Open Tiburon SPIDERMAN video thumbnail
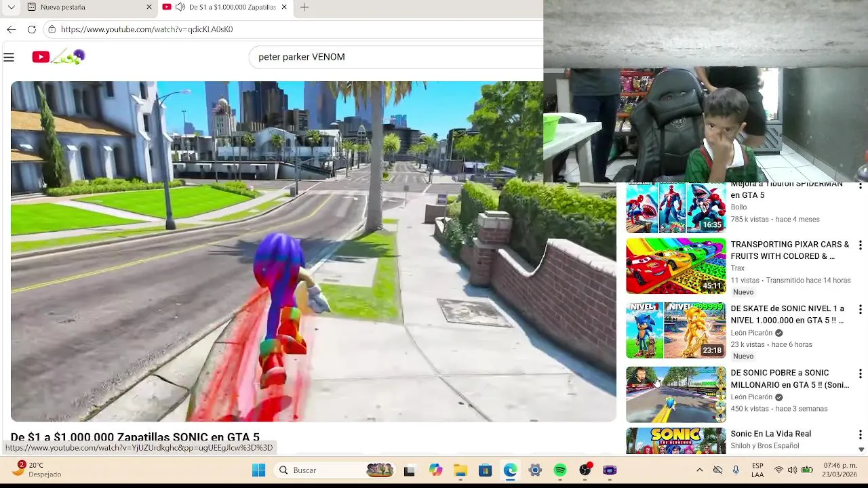This screenshot has height=488, width=868. 675,207
